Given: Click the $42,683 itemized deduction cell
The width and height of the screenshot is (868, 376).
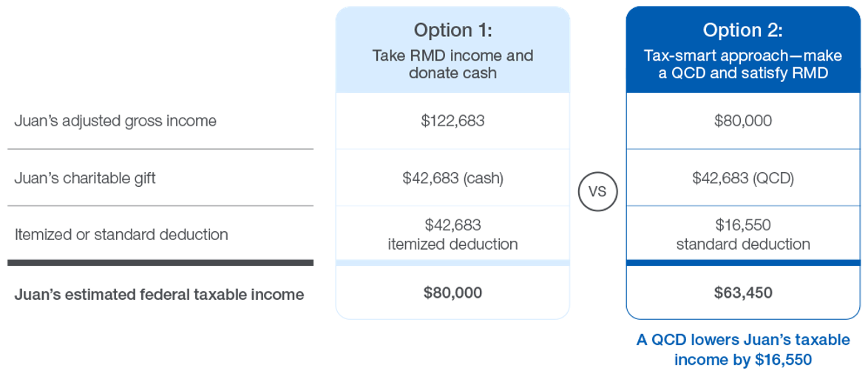Looking at the screenshot, I should [x=452, y=234].
